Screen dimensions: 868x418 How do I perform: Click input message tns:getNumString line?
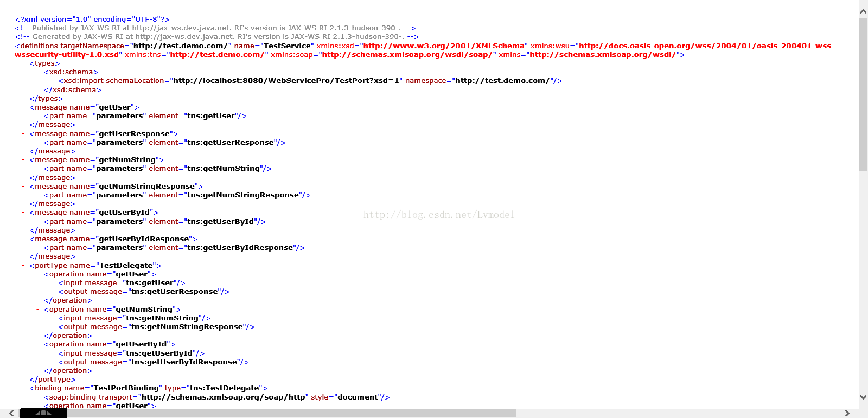click(x=135, y=318)
